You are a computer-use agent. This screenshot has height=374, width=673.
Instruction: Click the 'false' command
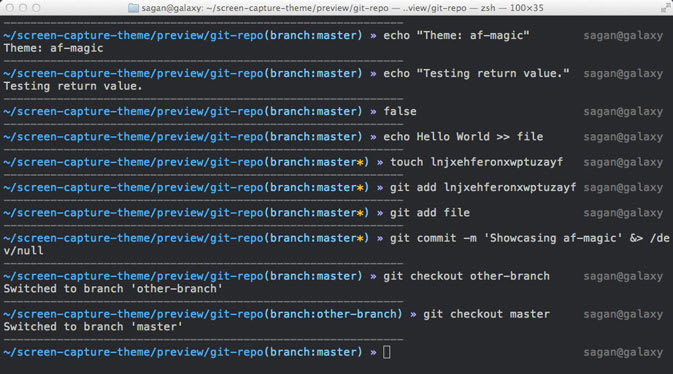[400, 111]
